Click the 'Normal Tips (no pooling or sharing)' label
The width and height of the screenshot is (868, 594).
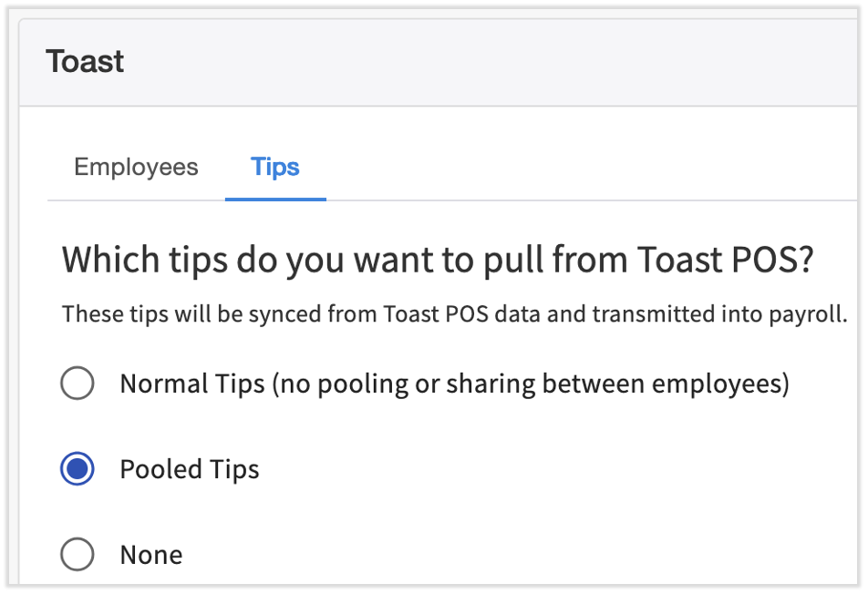(365, 384)
